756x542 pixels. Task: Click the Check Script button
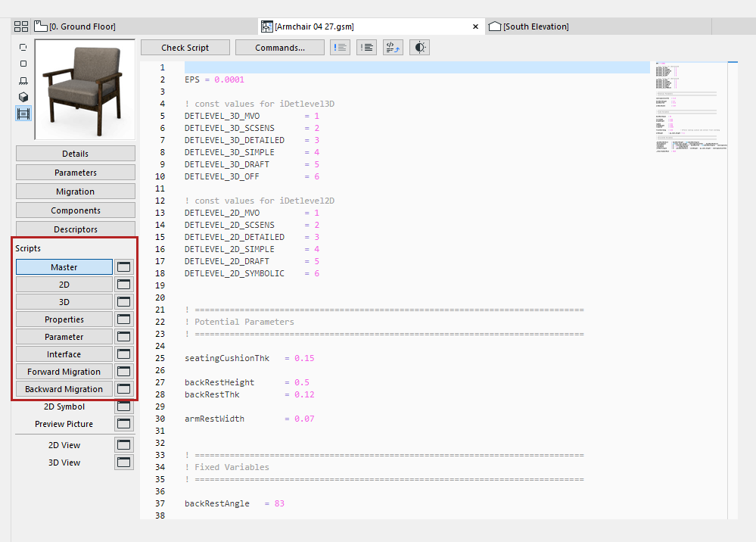[x=185, y=47]
